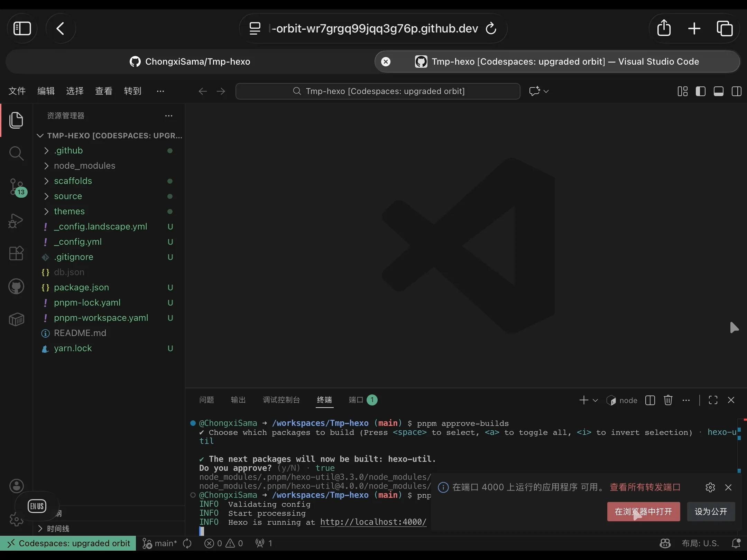Open the _config.yml file
Image resolution: width=747 pixels, height=560 pixels.
[78, 242]
